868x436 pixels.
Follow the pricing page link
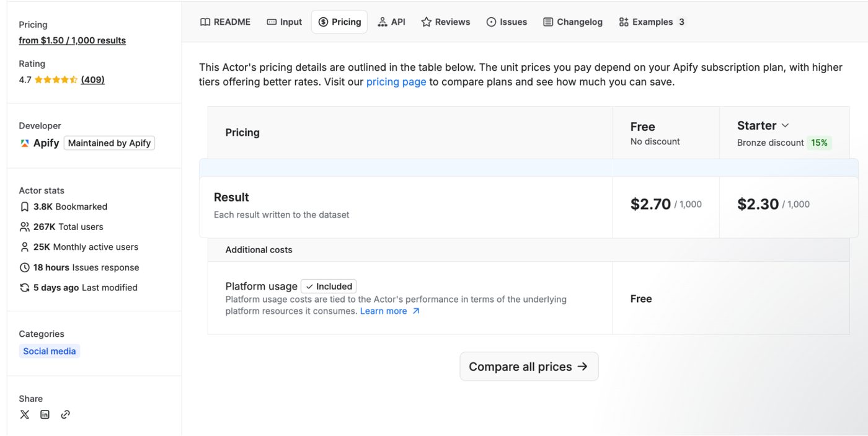click(x=396, y=82)
